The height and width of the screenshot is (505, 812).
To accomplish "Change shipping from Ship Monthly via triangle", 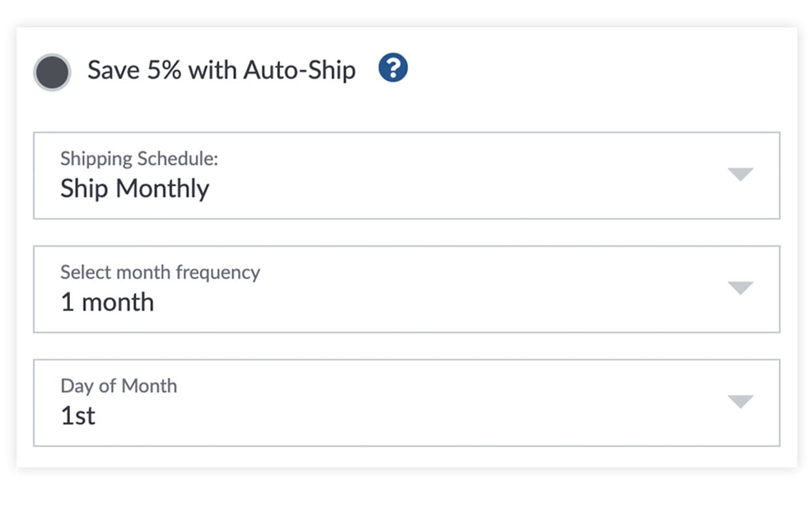I will 740,174.
